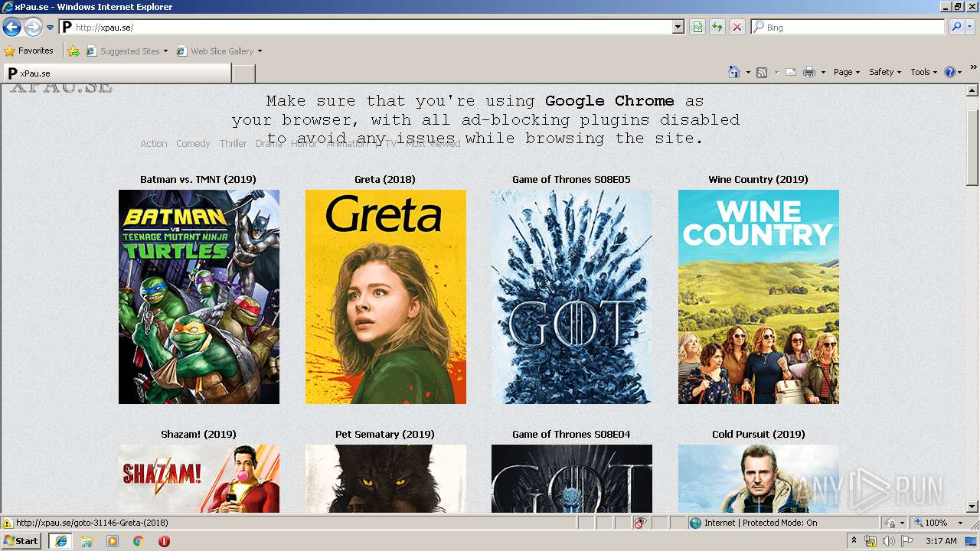Click the Greta (2018) title link
980x551 pixels.
[x=385, y=180]
